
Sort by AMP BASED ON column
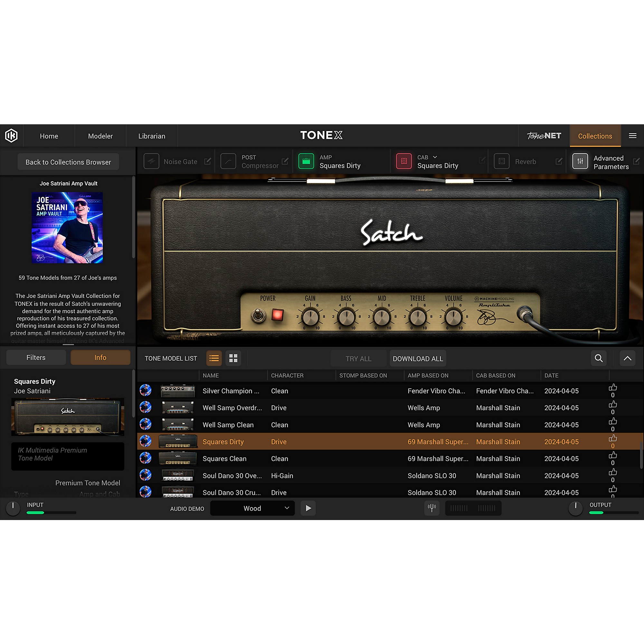tap(428, 375)
